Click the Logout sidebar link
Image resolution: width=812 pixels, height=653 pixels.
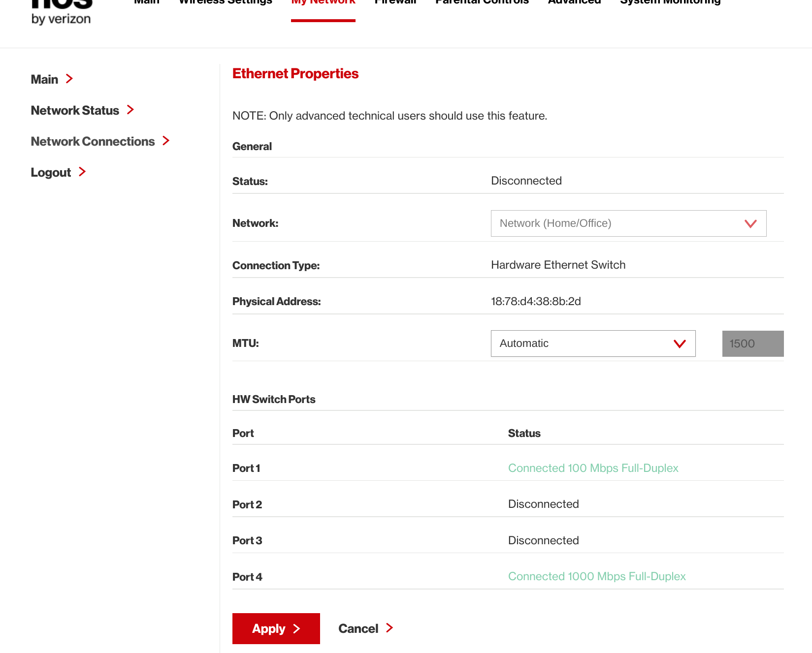(x=51, y=172)
